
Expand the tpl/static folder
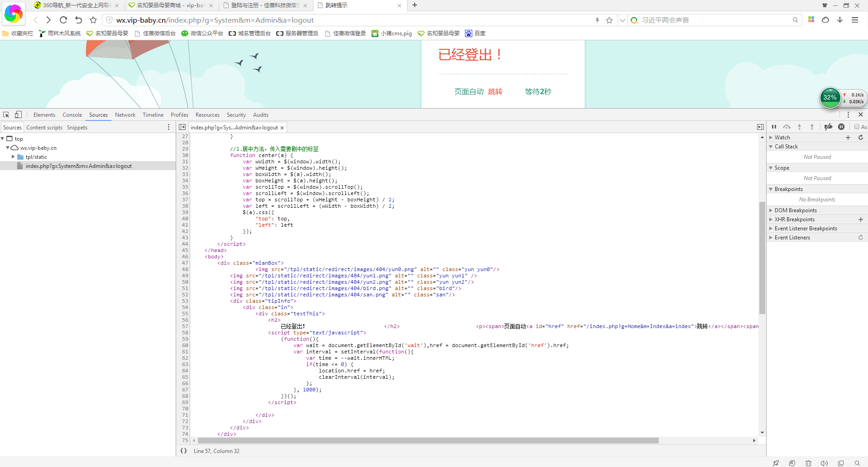pos(13,157)
